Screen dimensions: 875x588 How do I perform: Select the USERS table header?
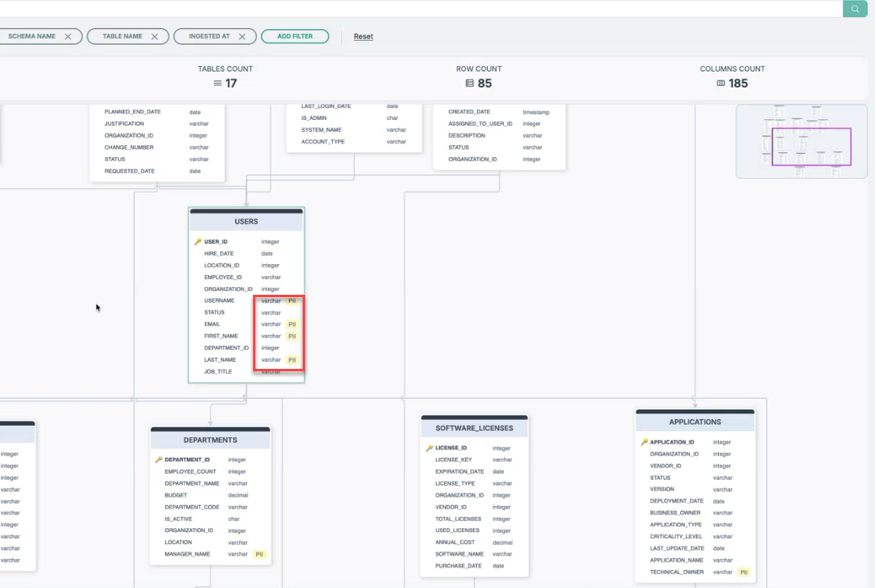coord(246,221)
